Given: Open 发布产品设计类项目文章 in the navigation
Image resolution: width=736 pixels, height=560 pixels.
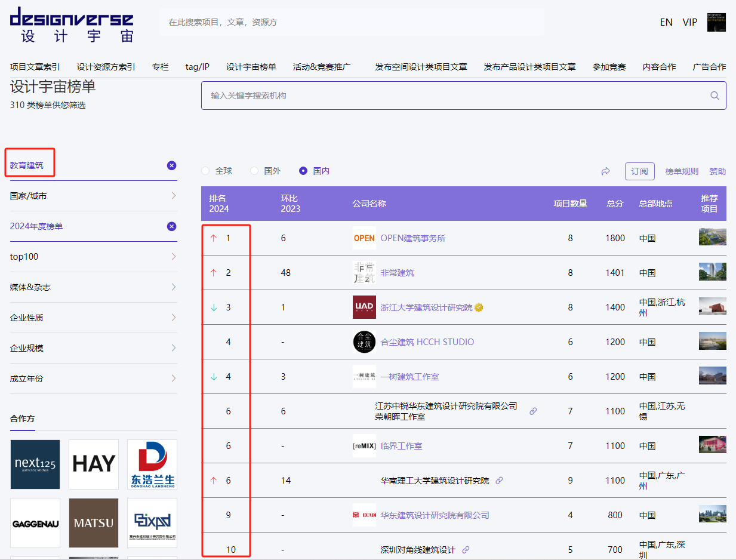Looking at the screenshot, I should [530, 67].
